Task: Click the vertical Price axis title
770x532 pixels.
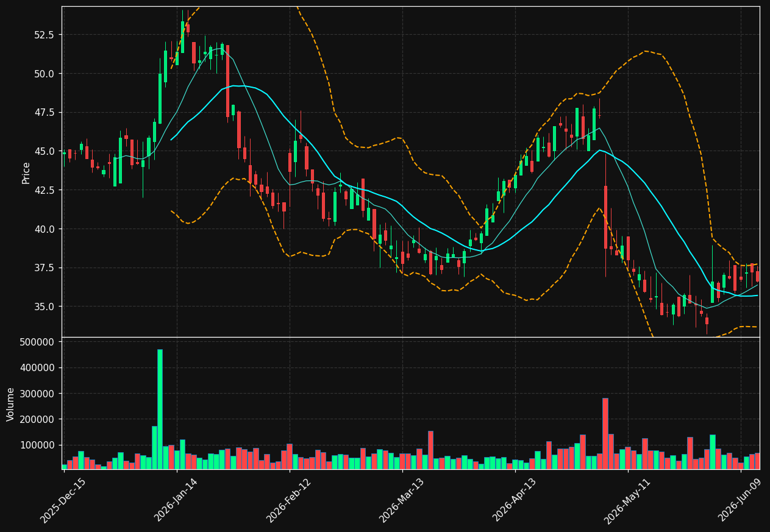Action: click(x=26, y=172)
